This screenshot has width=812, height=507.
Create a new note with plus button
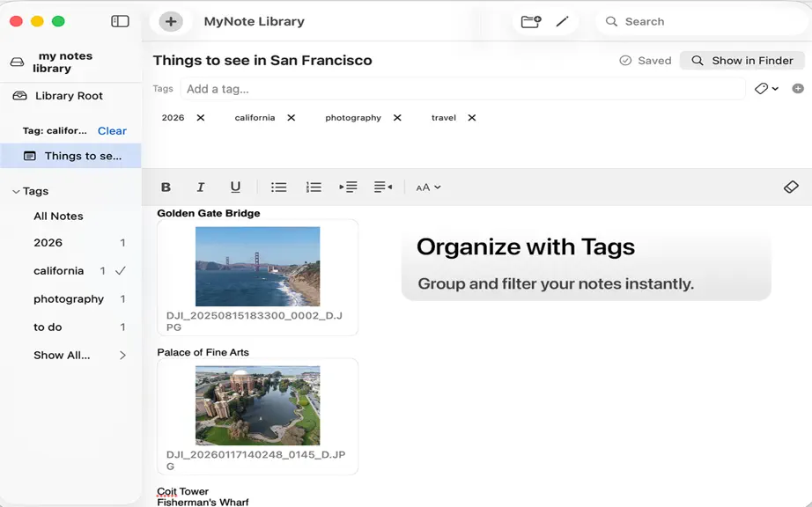pyautogui.click(x=171, y=22)
